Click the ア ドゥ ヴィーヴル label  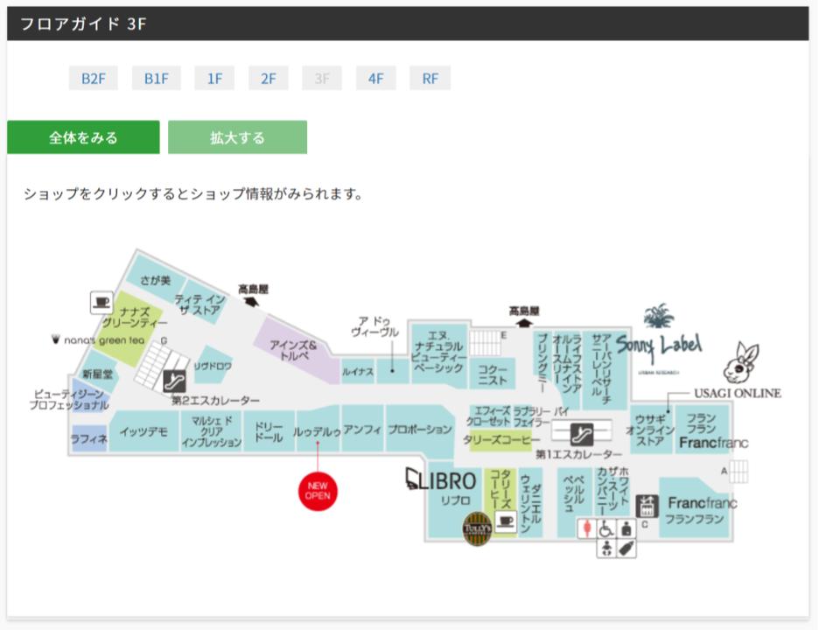point(375,326)
